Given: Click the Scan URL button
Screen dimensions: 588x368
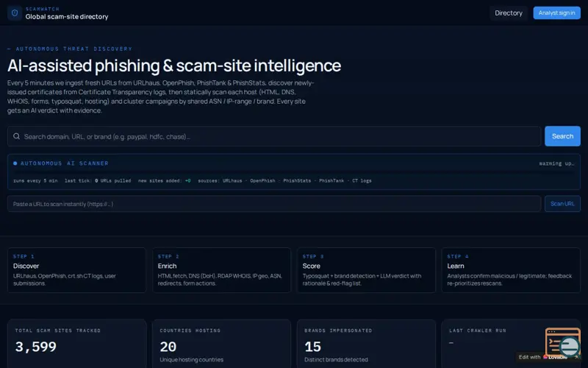Looking at the screenshot, I should point(562,204).
